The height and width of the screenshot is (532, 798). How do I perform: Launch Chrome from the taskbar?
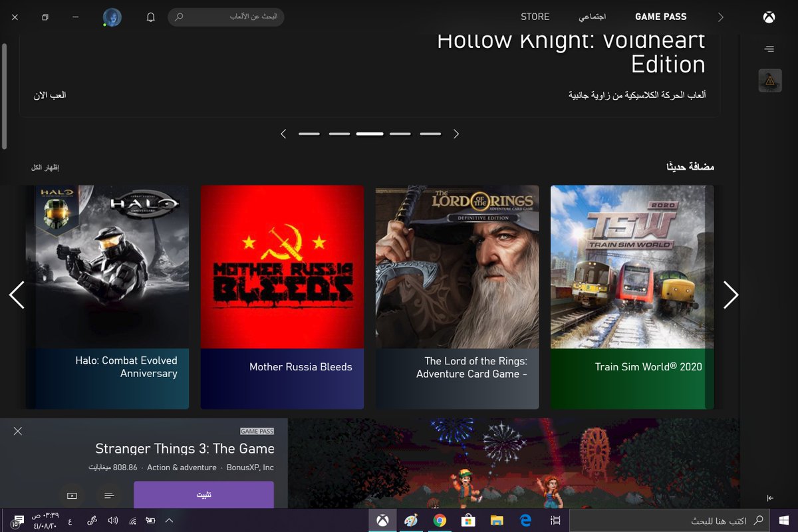[440, 521]
